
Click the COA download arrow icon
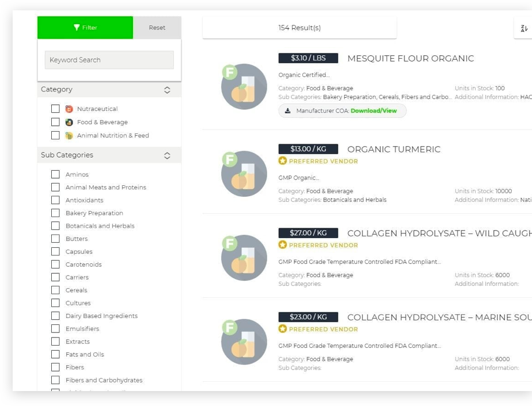coord(288,111)
